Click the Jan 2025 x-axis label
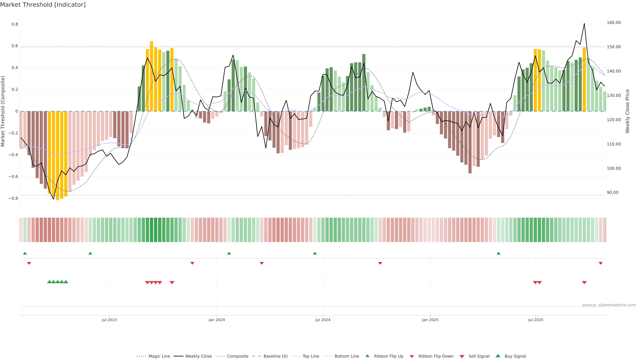644x362 pixels. pyautogui.click(x=430, y=320)
